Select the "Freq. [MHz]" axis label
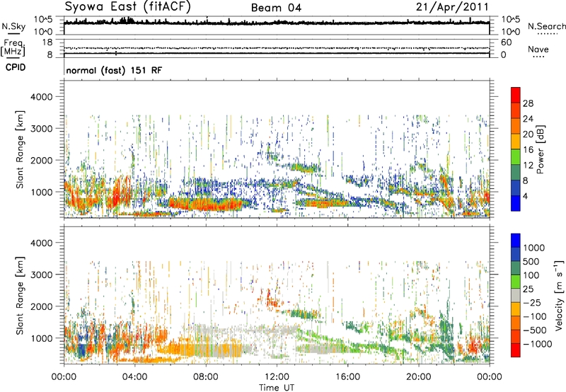The image size is (566, 392). (x=13, y=48)
